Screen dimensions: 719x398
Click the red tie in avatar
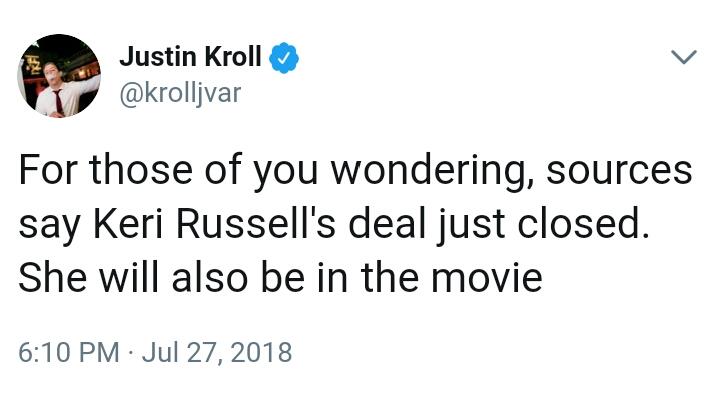point(58,102)
